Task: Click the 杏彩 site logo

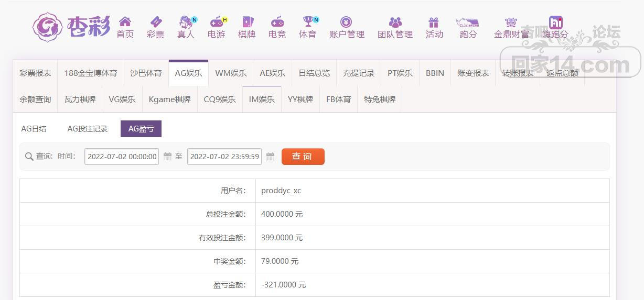Action: (71, 27)
